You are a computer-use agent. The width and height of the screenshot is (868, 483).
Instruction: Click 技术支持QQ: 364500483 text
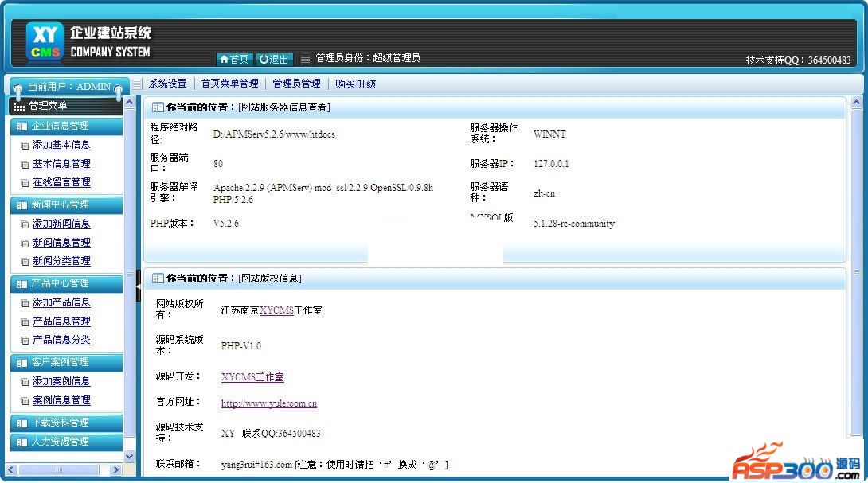coord(798,60)
